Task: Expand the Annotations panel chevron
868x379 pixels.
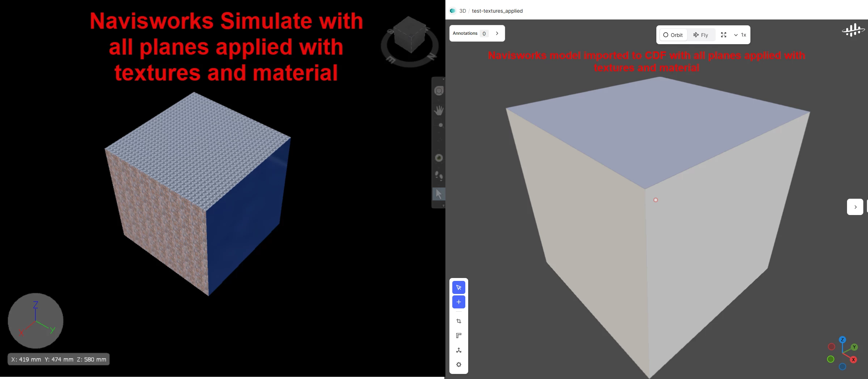Action: click(x=497, y=33)
